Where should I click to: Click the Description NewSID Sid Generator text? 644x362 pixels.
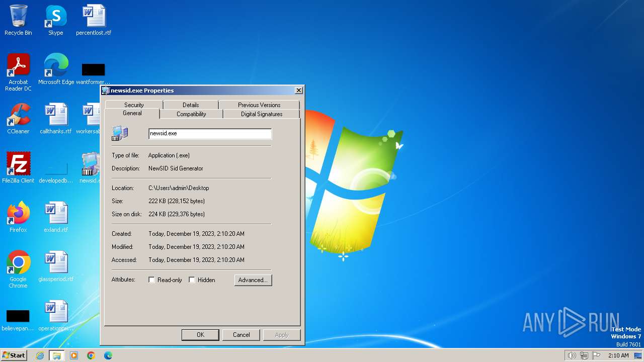click(176, 168)
